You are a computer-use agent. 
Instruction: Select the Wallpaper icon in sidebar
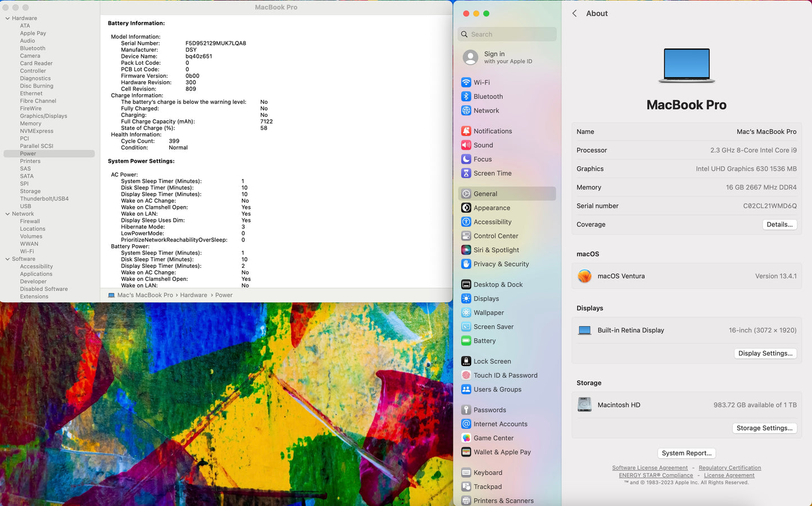pos(466,313)
